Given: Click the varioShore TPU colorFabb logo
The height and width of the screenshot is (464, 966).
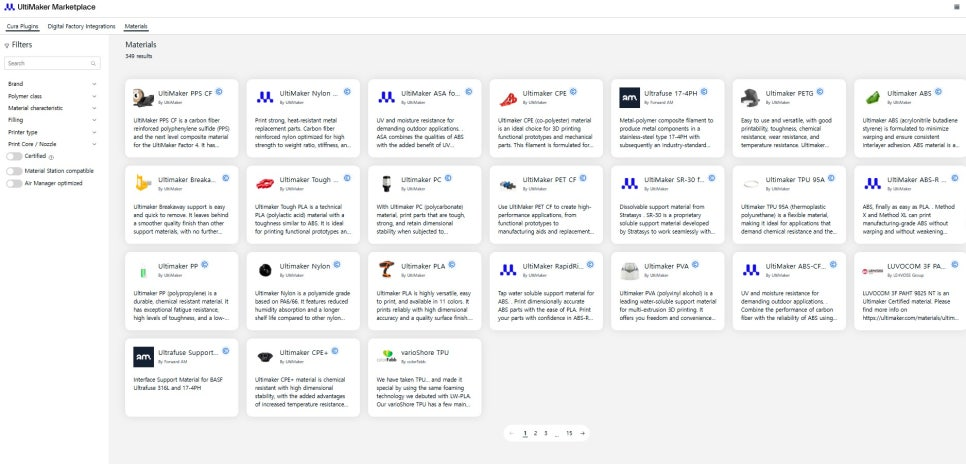Looking at the screenshot, I should pyautogui.click(x=386, y=357).
